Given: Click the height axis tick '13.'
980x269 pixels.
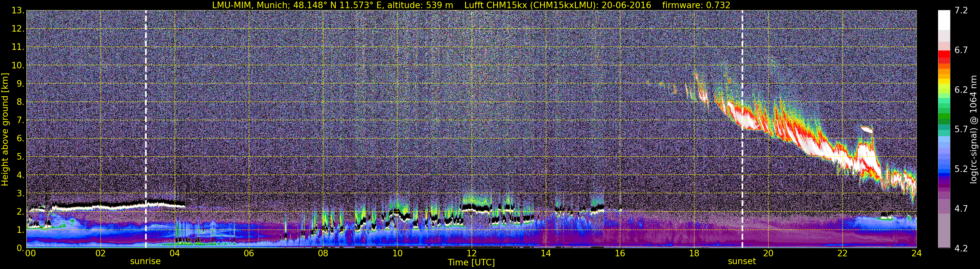Looking at the screenshot, I should [x=18, y=11].
